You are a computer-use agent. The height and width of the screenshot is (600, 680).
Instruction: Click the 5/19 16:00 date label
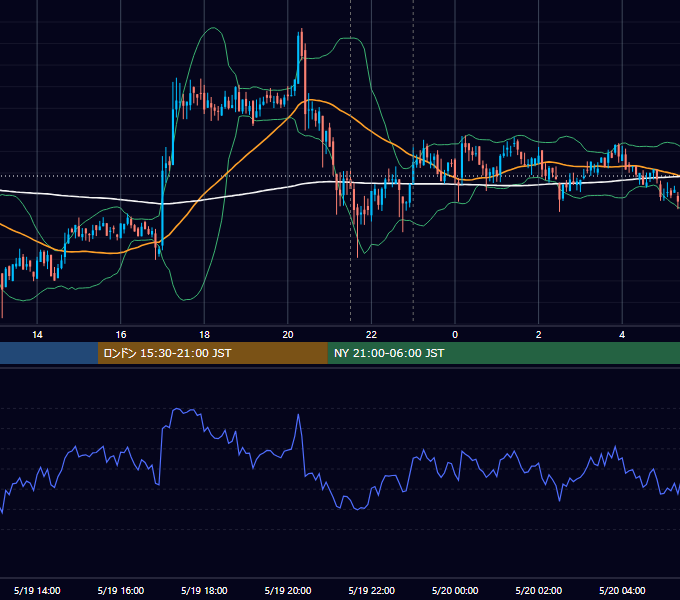121,590
